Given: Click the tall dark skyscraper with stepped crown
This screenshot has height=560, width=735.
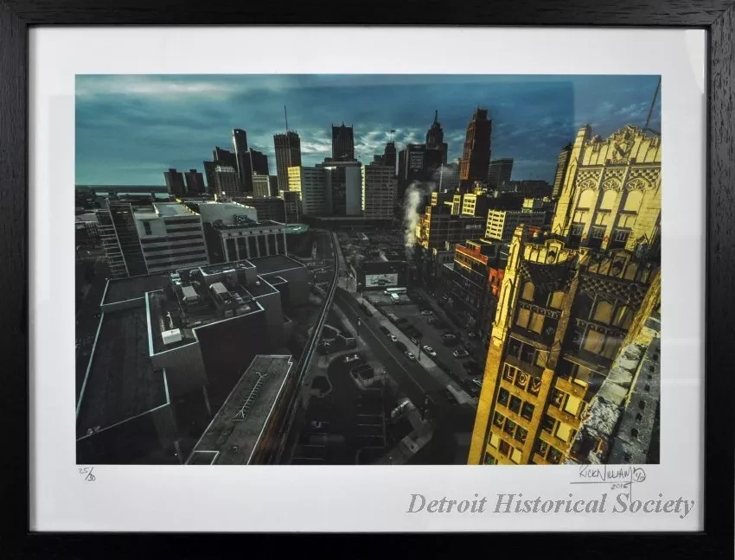Looking at the screenshot, I should pos(476,147).
